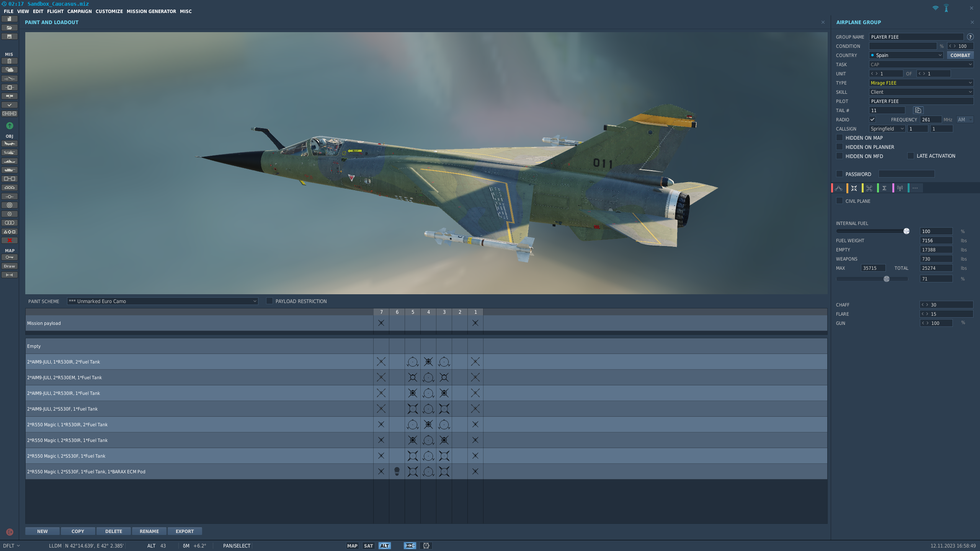
Task: Open the summary (sigma) tab in group panel
Action: (885, 188)
